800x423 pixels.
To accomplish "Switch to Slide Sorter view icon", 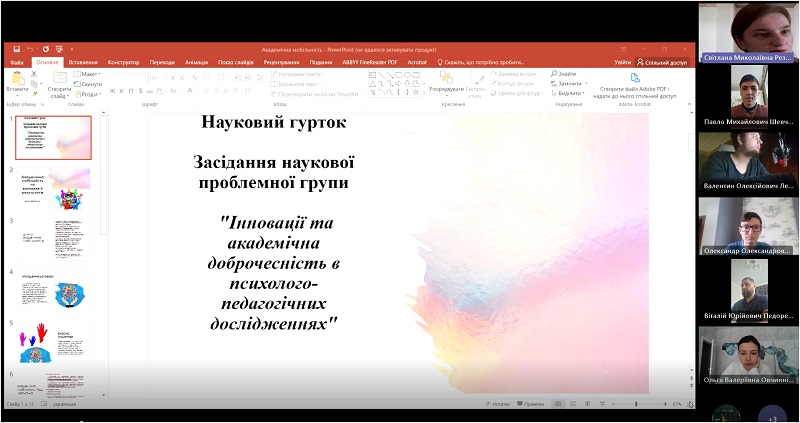I will (x=573, y=404).
